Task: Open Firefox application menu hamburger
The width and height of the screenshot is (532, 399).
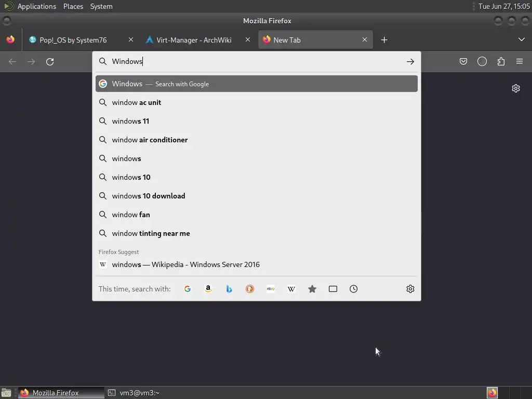Action: coord(520,61)
